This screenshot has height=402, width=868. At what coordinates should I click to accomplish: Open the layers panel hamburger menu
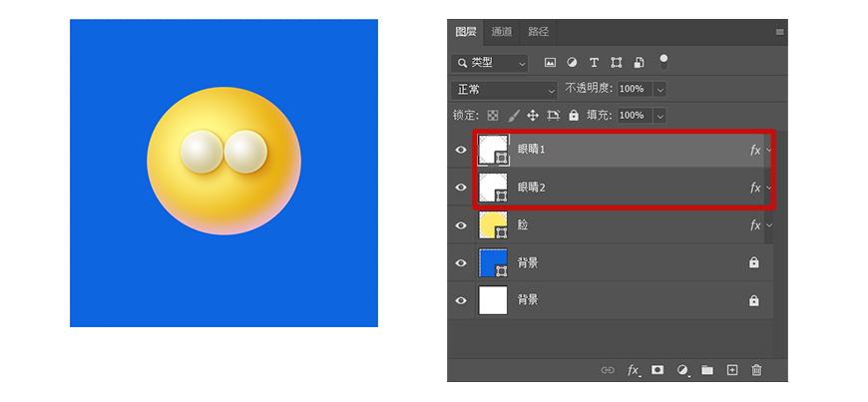[x=779, y=32]
